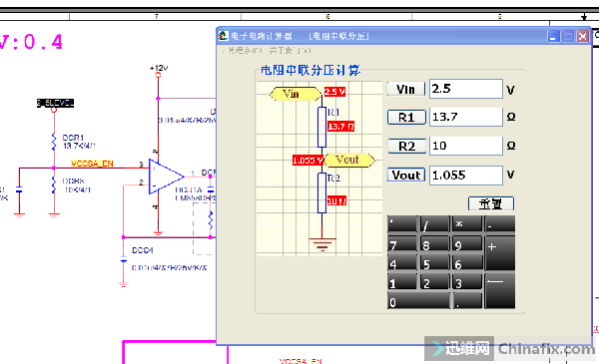Click the lower resistor symbol in the diagram

(x=322, y=192)
